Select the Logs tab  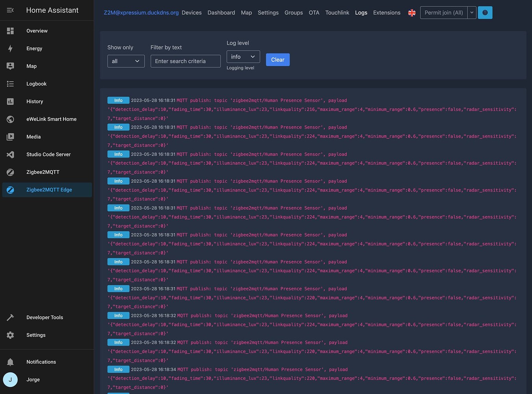click(x=361, y=13)
